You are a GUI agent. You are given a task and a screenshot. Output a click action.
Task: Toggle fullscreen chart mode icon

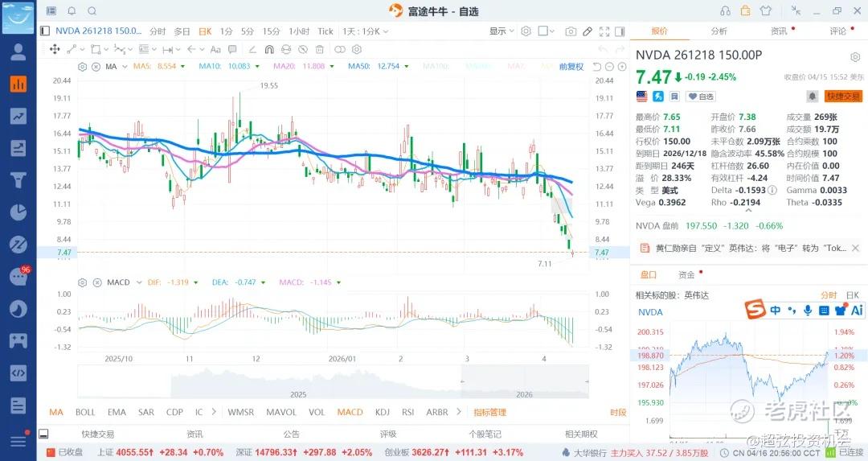click(604, 31)
